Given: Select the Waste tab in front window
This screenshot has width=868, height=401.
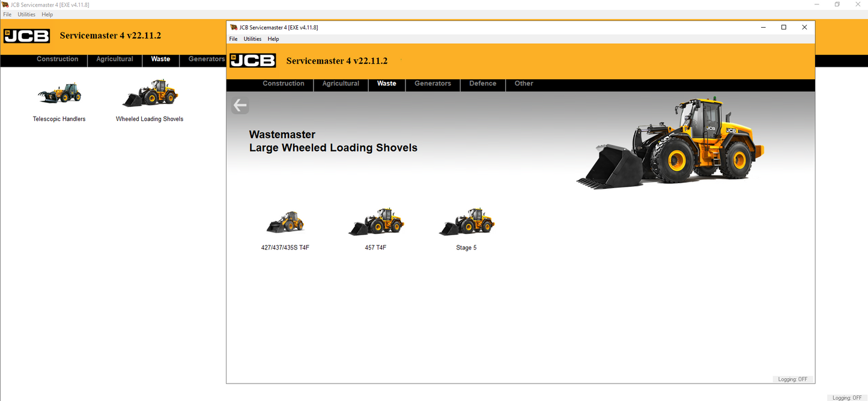Looking at the screenshot, I should (x=387, y=84).
